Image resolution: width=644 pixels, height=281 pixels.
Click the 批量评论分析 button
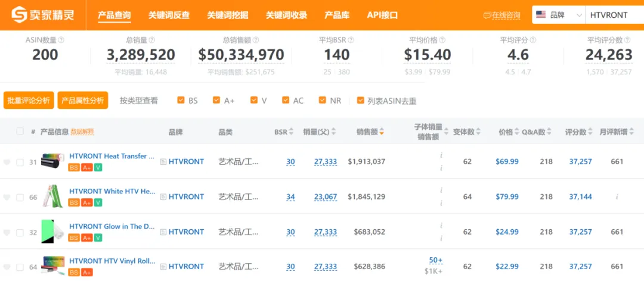[x=29, y=101]
